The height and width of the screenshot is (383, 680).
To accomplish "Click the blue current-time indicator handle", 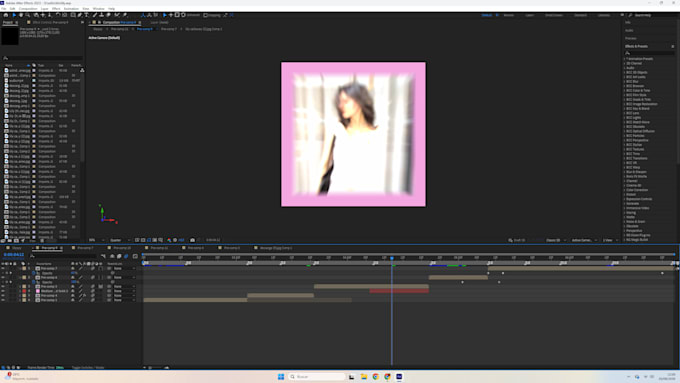I will pyautogui.click(x=392, y=258).
